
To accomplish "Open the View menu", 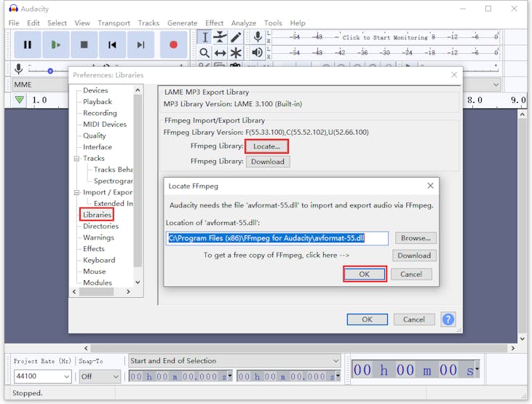I will pos(82,23).
